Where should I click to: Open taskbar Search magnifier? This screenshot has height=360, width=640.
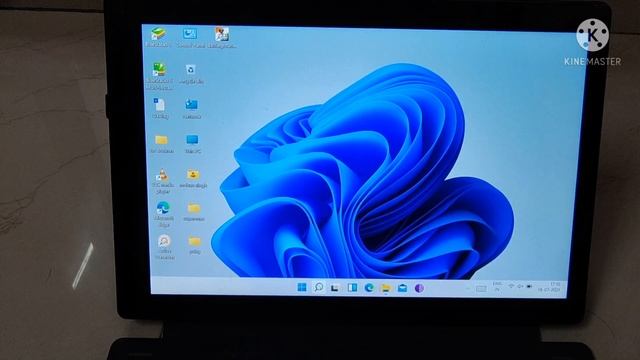[x=318, y=287]
